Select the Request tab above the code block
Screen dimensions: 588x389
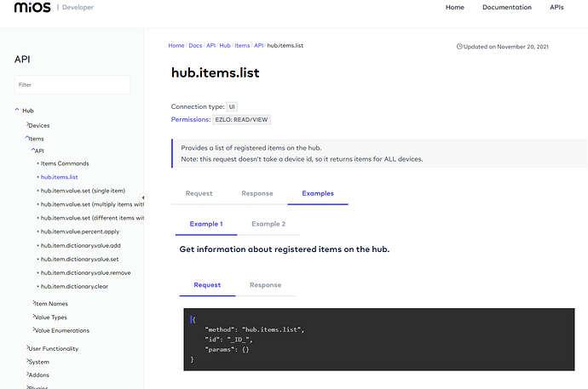[x=207, y=285]
